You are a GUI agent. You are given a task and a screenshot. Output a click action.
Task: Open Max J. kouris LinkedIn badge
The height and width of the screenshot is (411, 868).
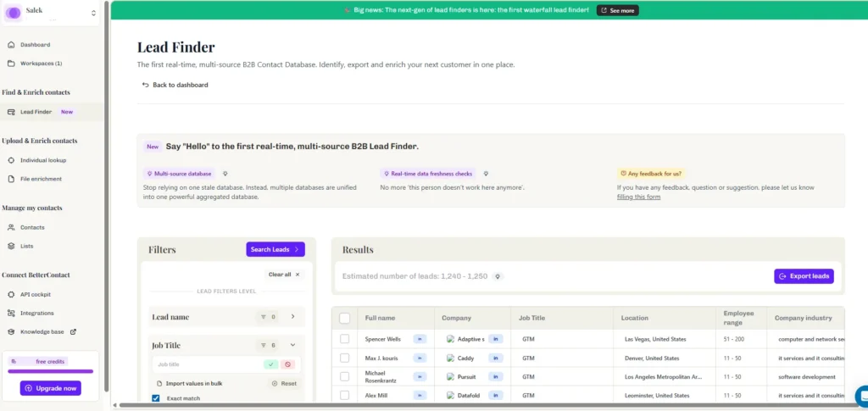[420, 358]
